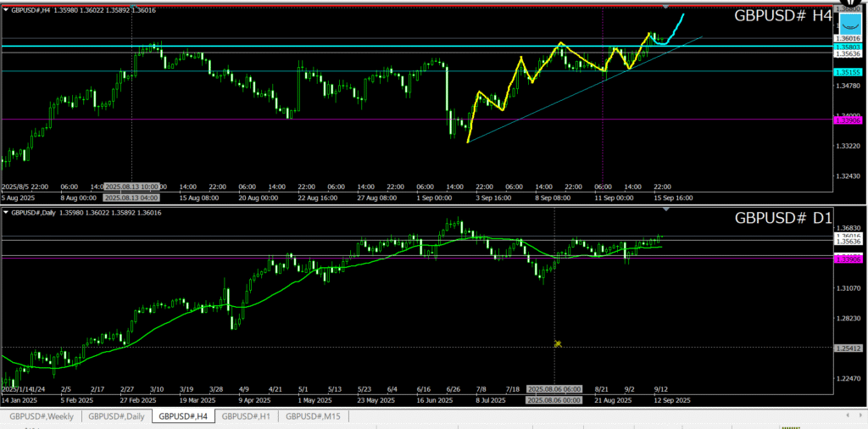Click the left tab-scroll arrow
This screenshot has height=429, width=868.
(848, 415)
